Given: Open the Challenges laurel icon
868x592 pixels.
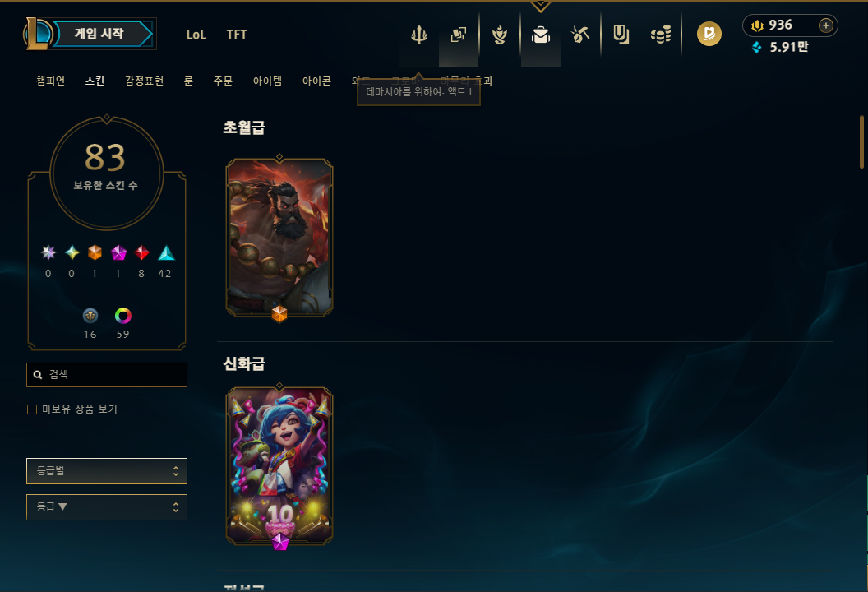Looking at the screenshot, I should [x=499, y=35].
